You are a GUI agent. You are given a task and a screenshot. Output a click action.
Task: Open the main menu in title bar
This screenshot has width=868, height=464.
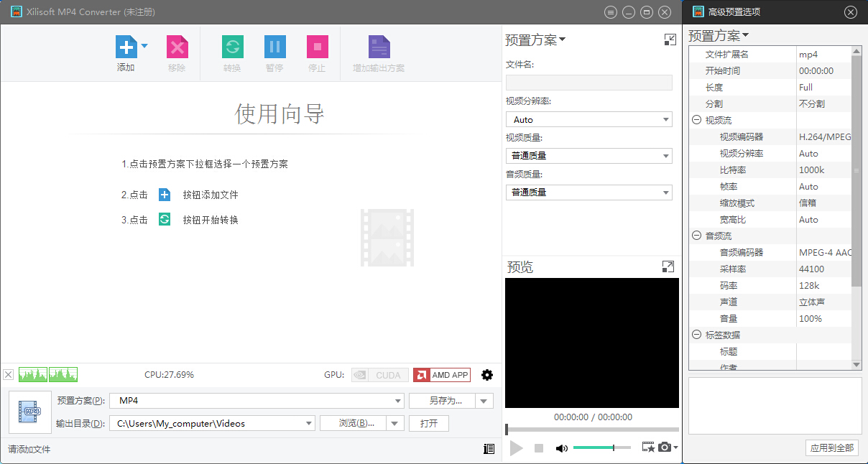(611, 12)
